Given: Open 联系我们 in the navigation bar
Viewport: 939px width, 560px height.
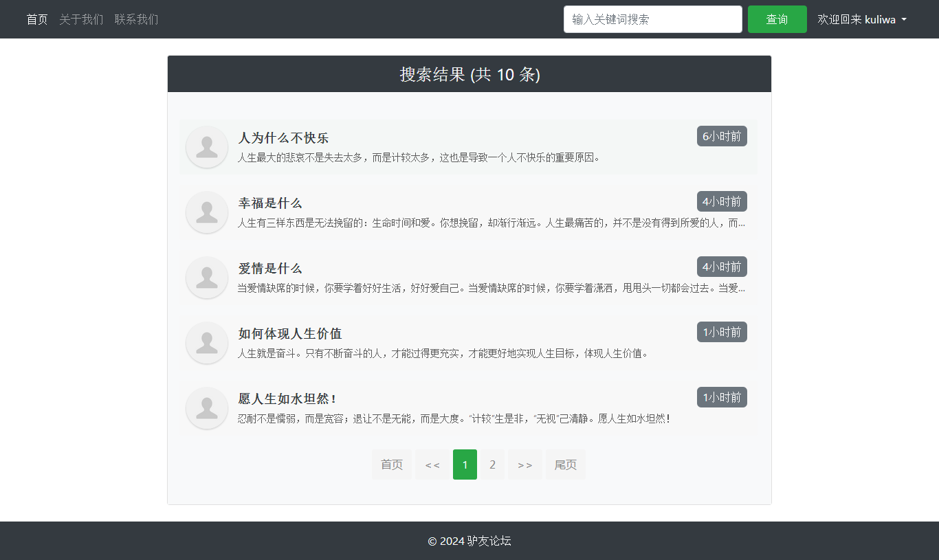Looking at the screenshot, I should click(x=136, y=19).
